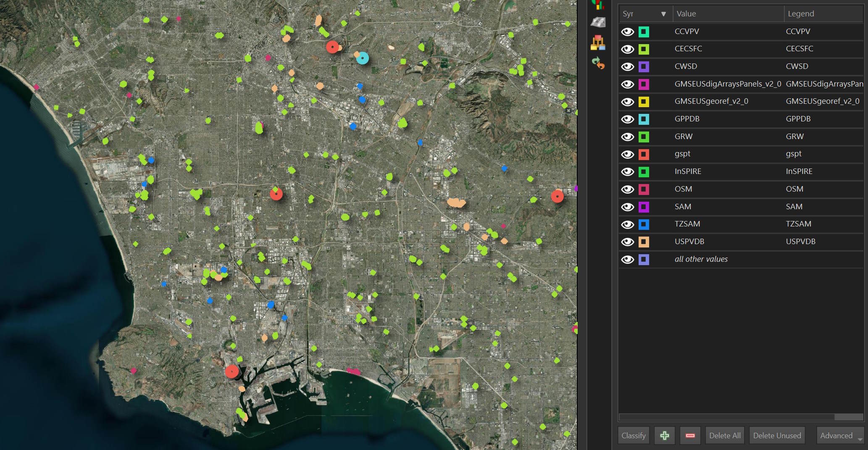Toggle visibility of the OSM class
The image size is (868, 450).
[x=627, y=189]
